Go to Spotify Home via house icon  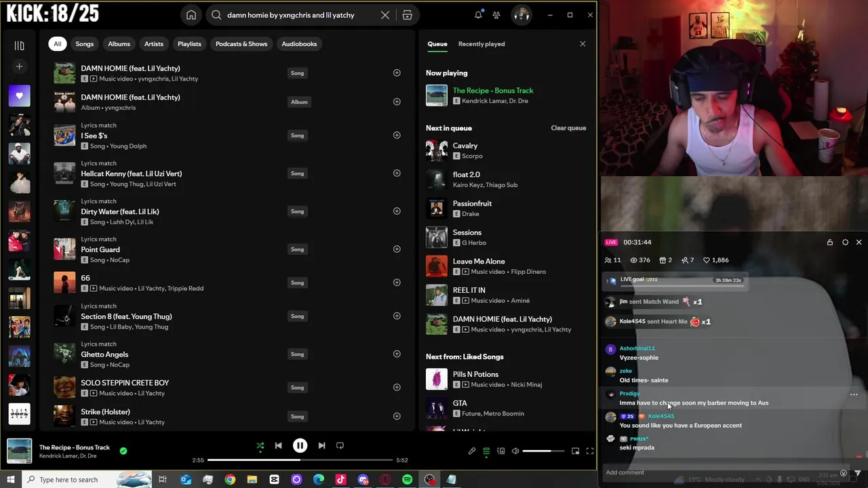tap(191, 15)
